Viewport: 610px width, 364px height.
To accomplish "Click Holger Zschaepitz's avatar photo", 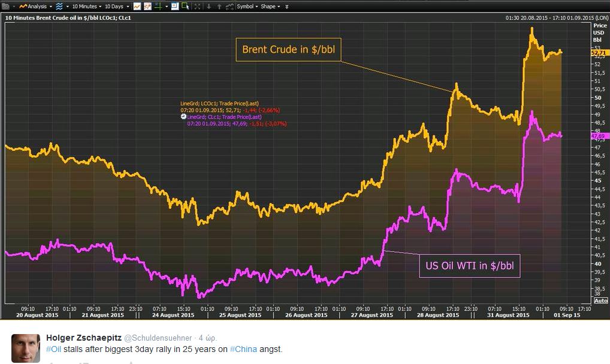I will (26, 347).
